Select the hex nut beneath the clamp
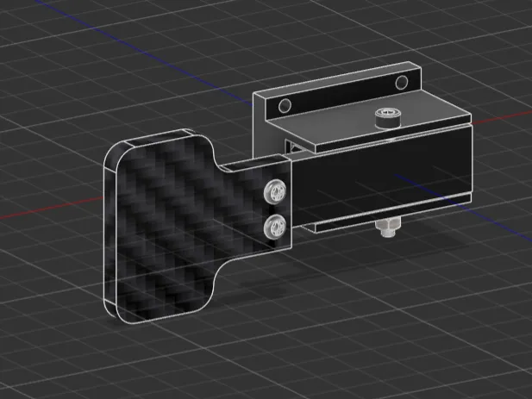Image resolution: width=532 pixels, height=399 pixels. click(387, 228)
